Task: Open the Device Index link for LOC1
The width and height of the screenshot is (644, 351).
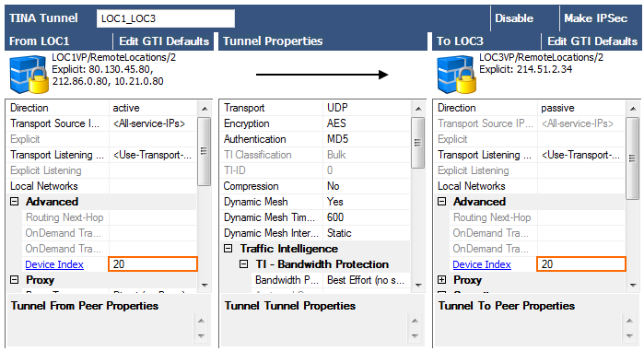Action: click(54, 264)
